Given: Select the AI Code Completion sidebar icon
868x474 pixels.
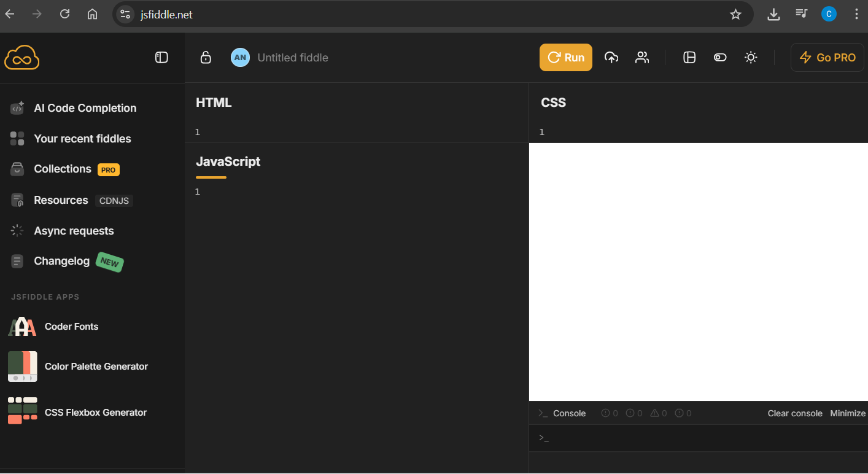Looking at the screenshot, I should pyautogui.click(x=17, y=107).
